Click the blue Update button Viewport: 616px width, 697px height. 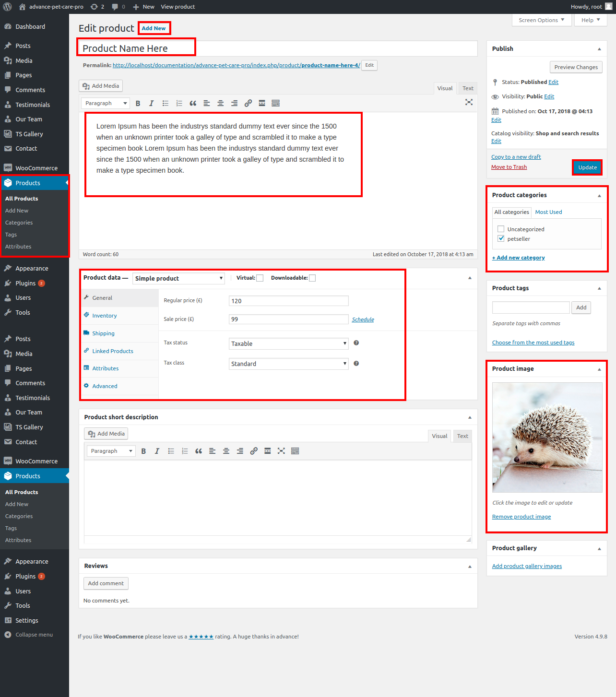click(x=587, y=167)
